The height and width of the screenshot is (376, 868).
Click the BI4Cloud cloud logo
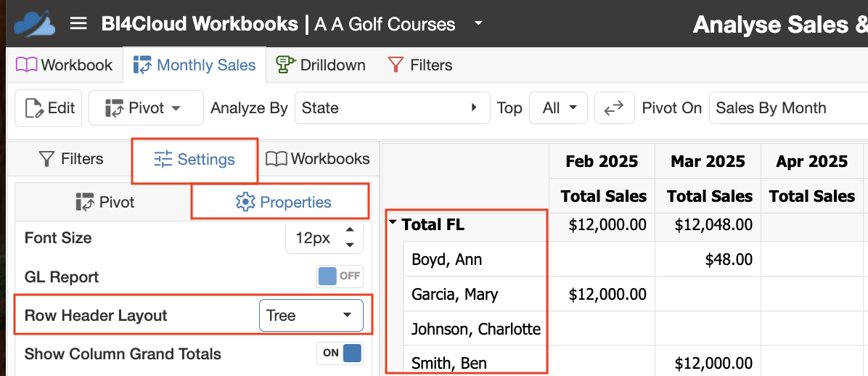click(x=34, y=23)
